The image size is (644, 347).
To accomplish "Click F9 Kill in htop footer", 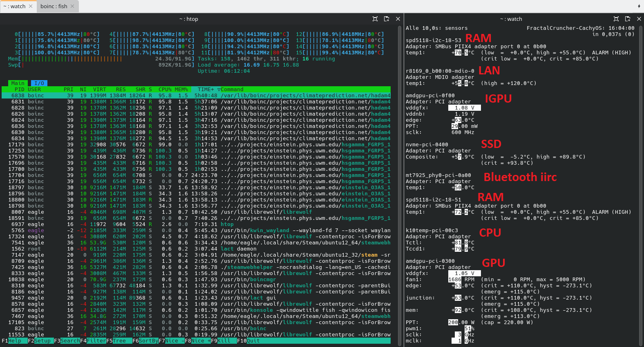I will (x=224, y=341).
